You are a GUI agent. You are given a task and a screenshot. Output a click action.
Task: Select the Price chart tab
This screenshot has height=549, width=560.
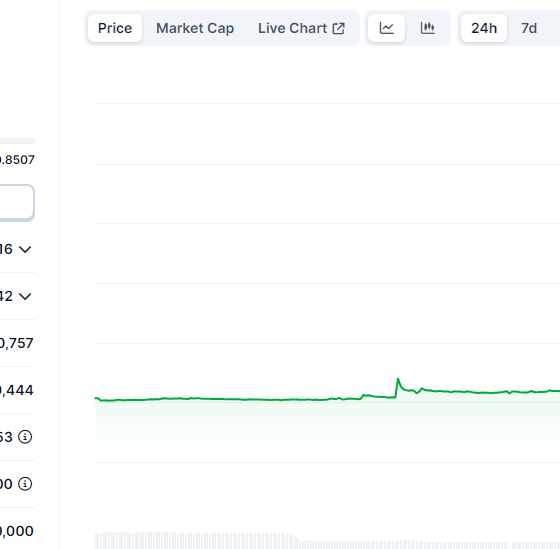[x=115, y=28]
